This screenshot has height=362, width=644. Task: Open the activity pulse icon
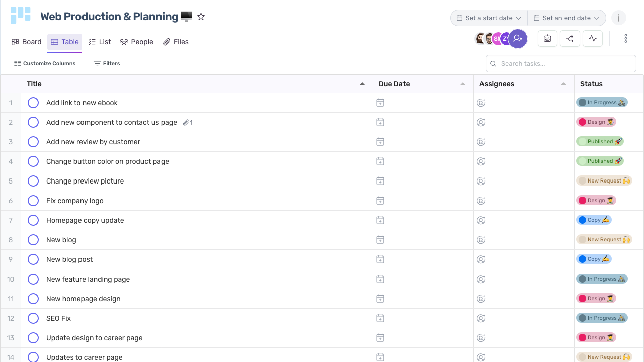(593, 39)
